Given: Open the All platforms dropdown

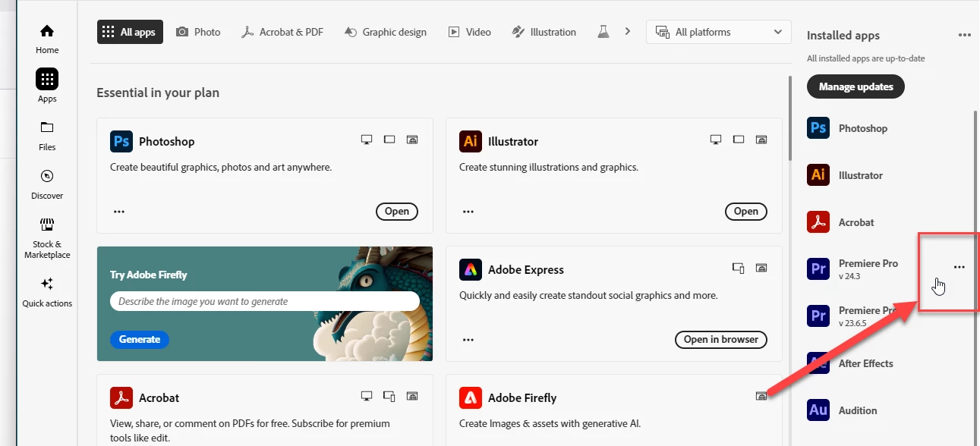Looking at the screenshot, I should (x=717, y=32).
